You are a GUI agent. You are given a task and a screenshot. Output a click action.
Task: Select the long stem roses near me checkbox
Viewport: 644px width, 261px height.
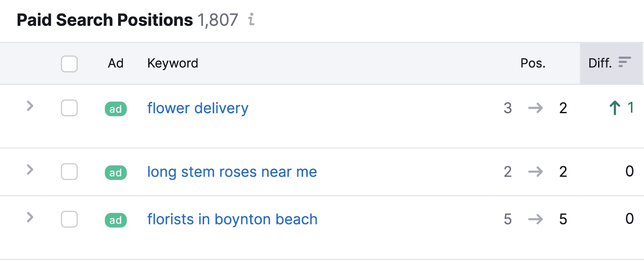click(x=69, y=172)
